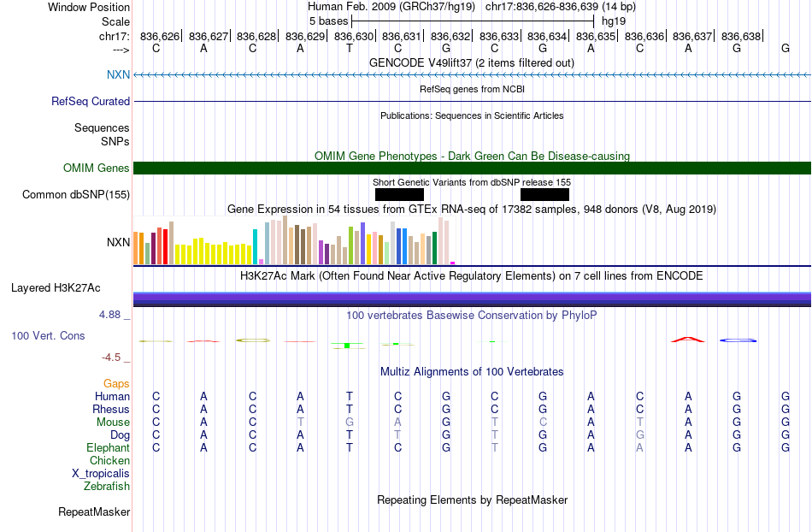Click 'Short Genetic Variants from dbSNP release 155'

472,182
